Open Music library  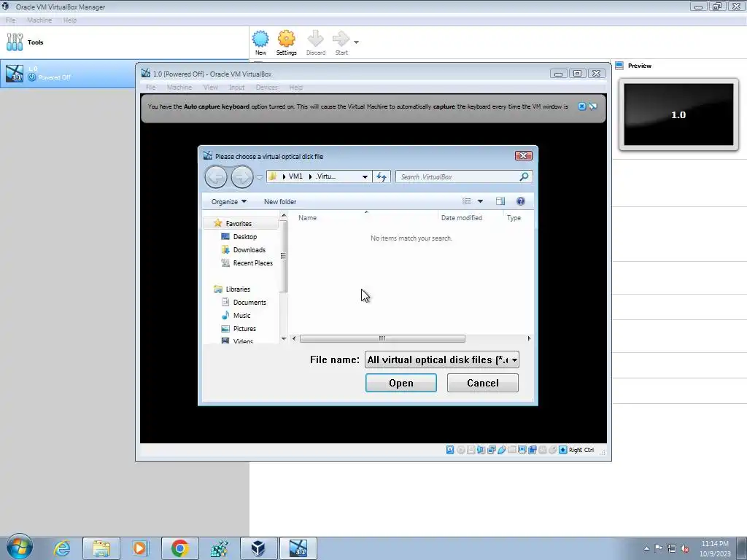pos(241,315)
